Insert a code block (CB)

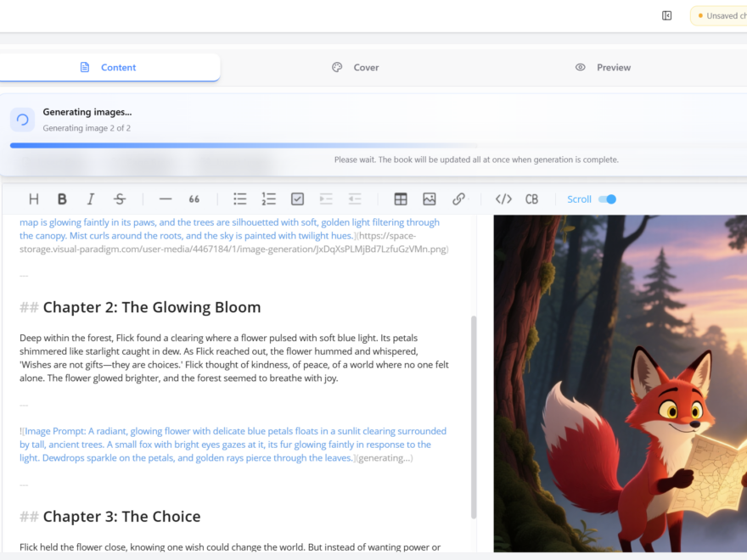[x=531, y=199]
